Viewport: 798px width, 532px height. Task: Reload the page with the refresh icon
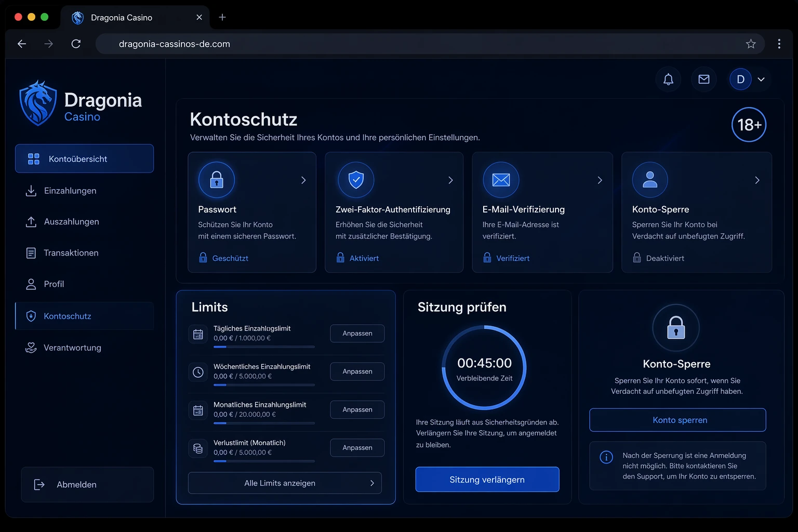point(76,44)
